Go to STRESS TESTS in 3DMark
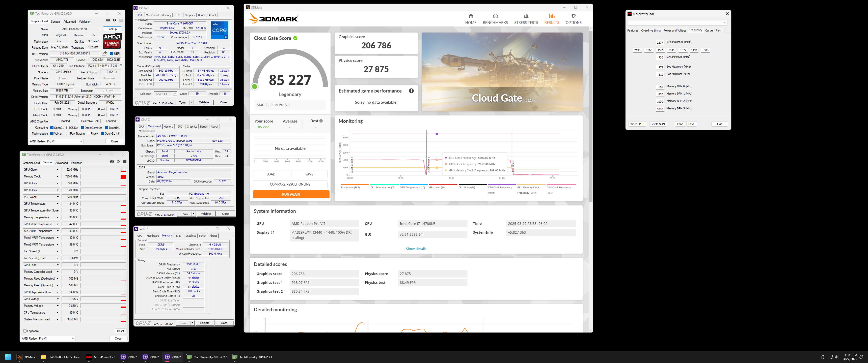868x363 pixels. [x=526, y=19]
